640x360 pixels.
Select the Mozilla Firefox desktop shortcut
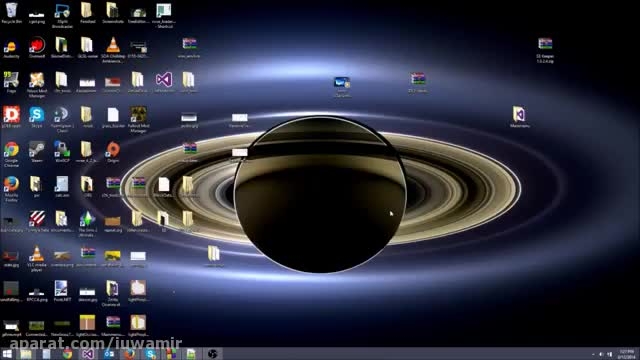(x=11, y=189)
